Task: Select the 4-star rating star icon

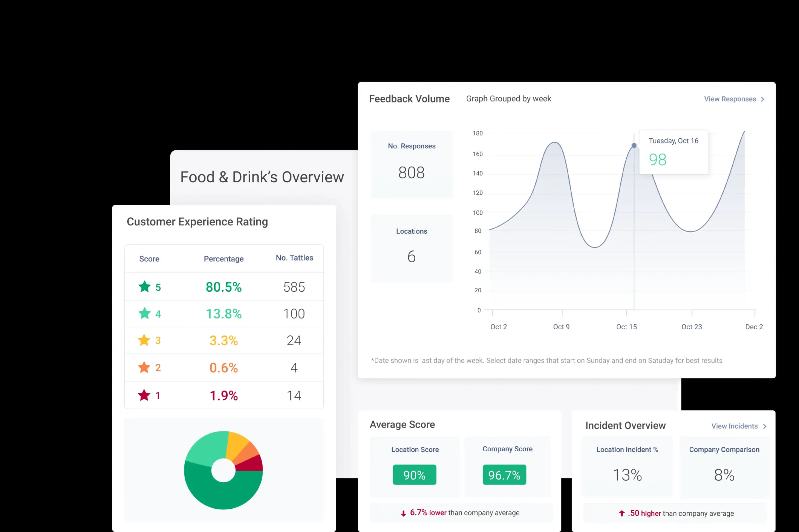Action: point(145,314)
